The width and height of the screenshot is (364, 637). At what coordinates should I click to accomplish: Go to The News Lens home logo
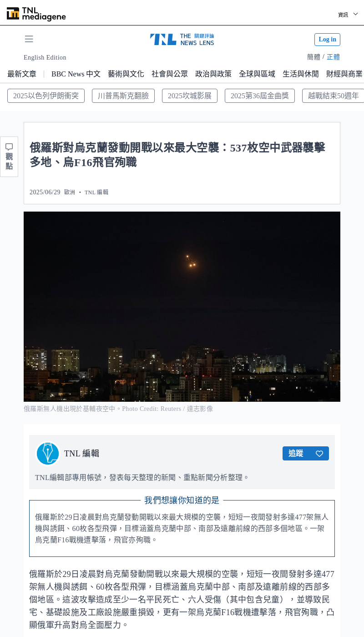[182, 39]
